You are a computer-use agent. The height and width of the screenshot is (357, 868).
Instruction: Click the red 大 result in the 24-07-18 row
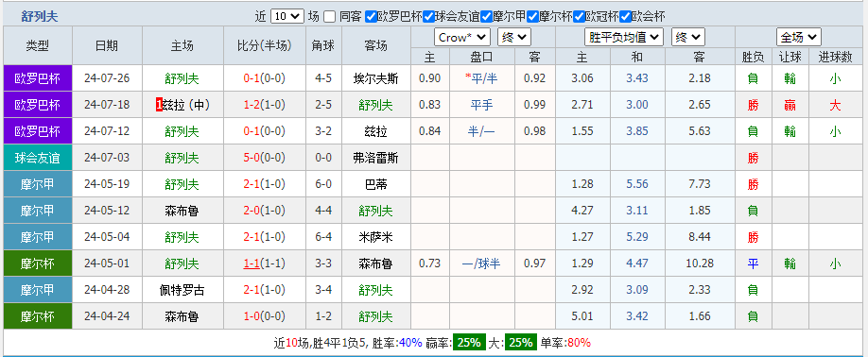click(x=835, y=105)
